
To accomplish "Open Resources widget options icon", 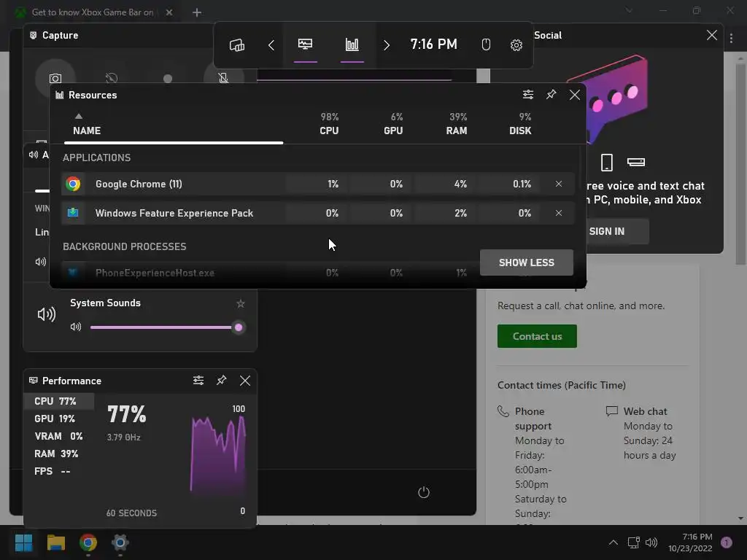I will (x=528, y=95).
